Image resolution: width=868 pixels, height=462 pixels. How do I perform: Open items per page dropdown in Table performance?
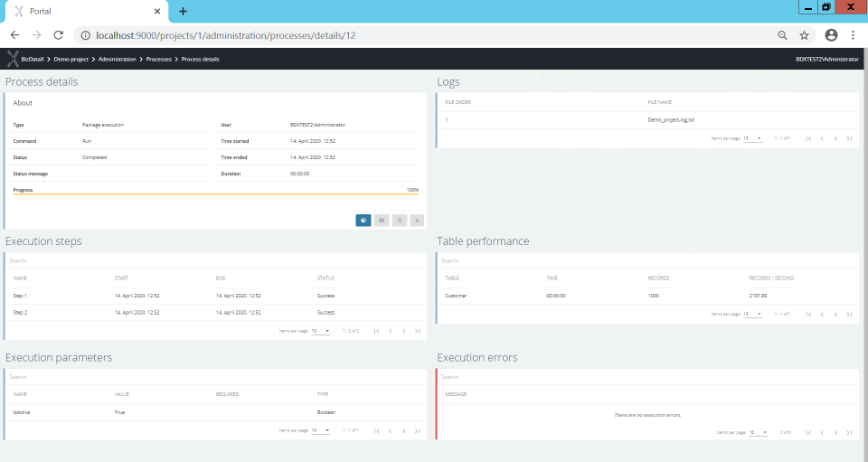(752, 315)
